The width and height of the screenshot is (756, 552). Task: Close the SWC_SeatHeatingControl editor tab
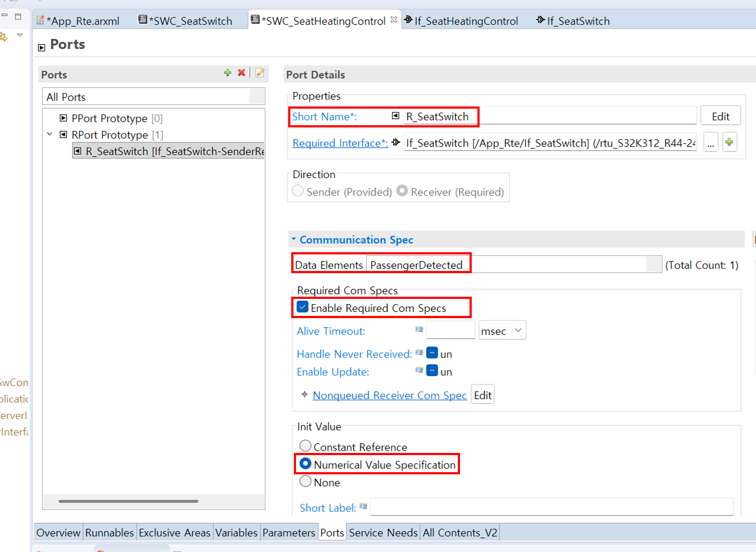click(394, 20)
